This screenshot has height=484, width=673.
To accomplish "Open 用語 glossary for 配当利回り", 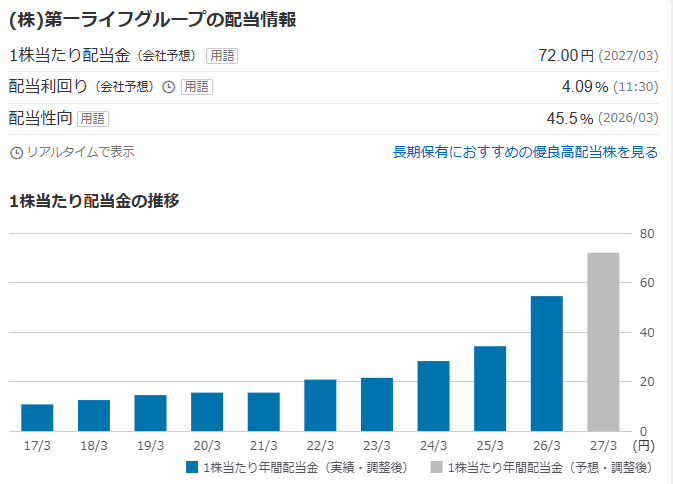I will click(197, 87).
